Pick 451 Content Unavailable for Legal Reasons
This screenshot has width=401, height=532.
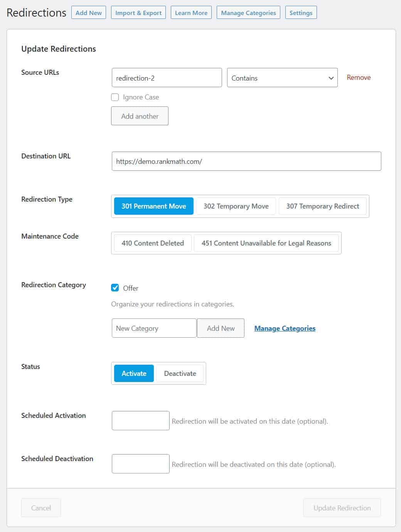[266, 243]
